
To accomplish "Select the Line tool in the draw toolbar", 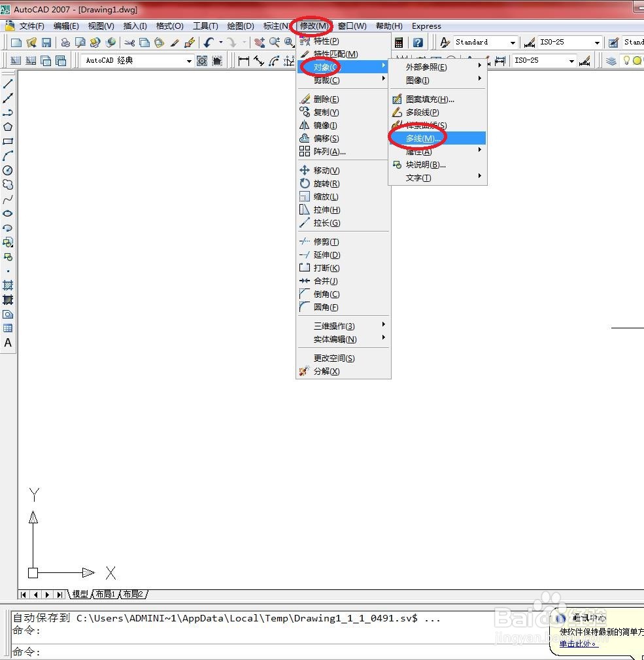I will coord(8,84).
